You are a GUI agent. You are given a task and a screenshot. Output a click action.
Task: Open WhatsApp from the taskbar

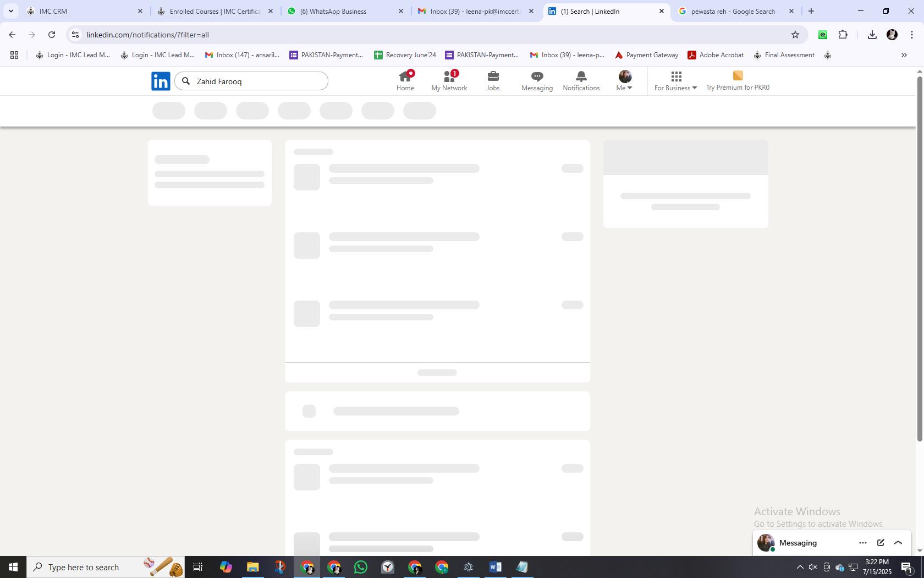point(361,567)
